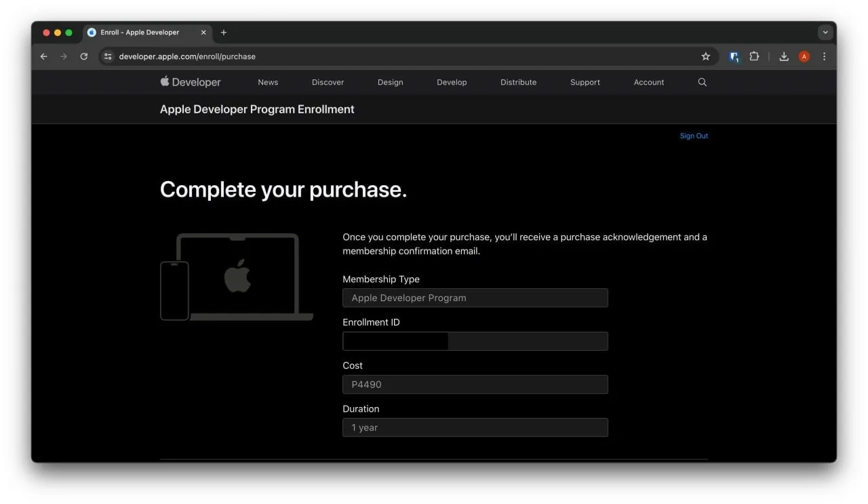Open the News menu item
868x504 pixels.
(x=268, y=82)
